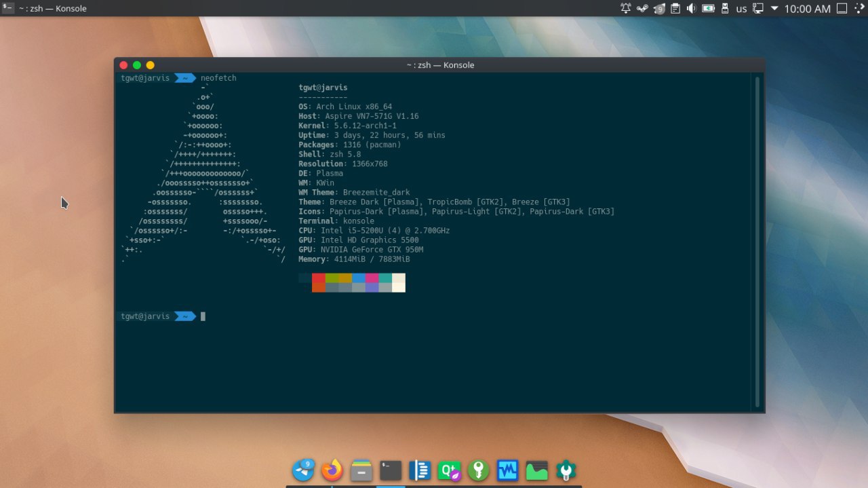Screen dimensions: 868x488
Task: Click the show desktop icon in panel
Action: pyautogui.click(x=842, y=9)
